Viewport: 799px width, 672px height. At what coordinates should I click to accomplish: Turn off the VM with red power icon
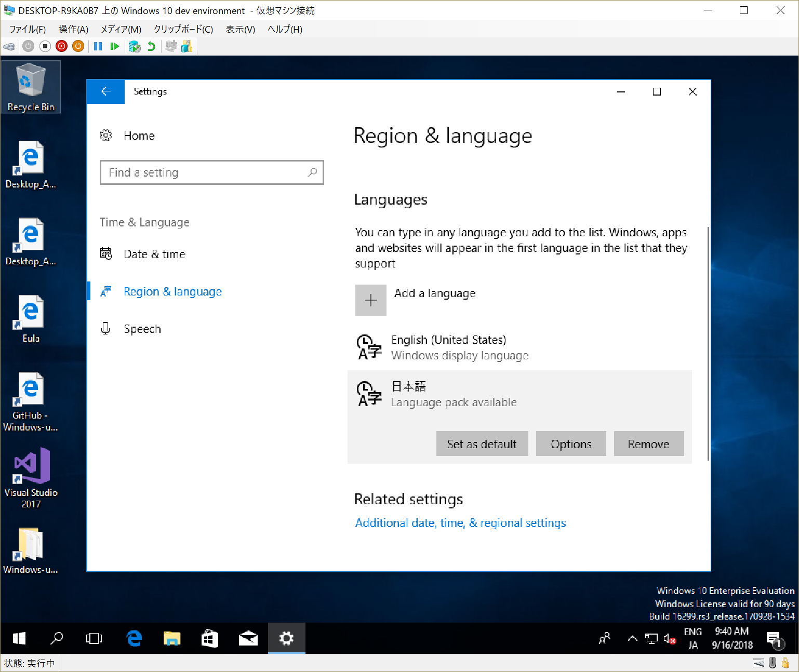(x=61, y=46)
